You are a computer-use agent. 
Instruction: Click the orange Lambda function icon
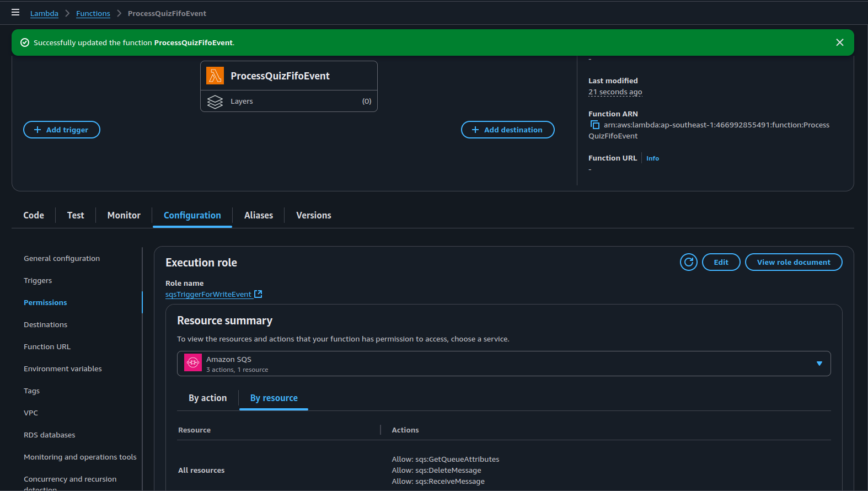215,76
